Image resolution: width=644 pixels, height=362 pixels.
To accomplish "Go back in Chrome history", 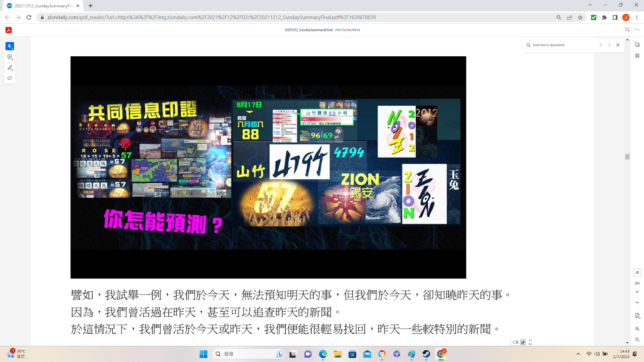I will tap(7, 17).
